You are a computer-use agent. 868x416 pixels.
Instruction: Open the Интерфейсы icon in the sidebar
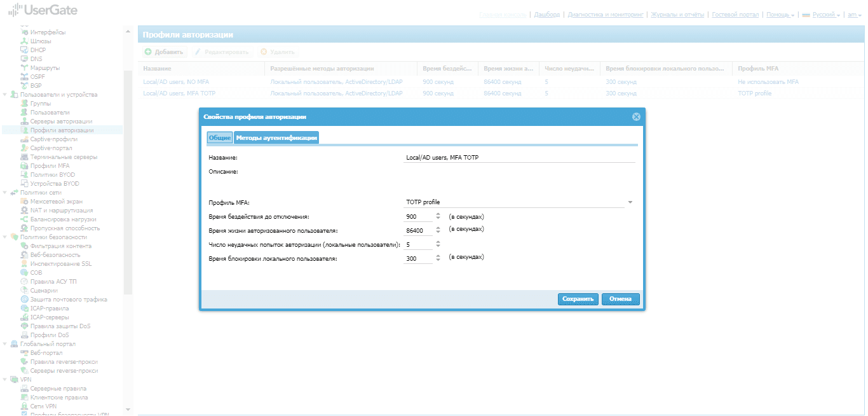click(25, 32)
